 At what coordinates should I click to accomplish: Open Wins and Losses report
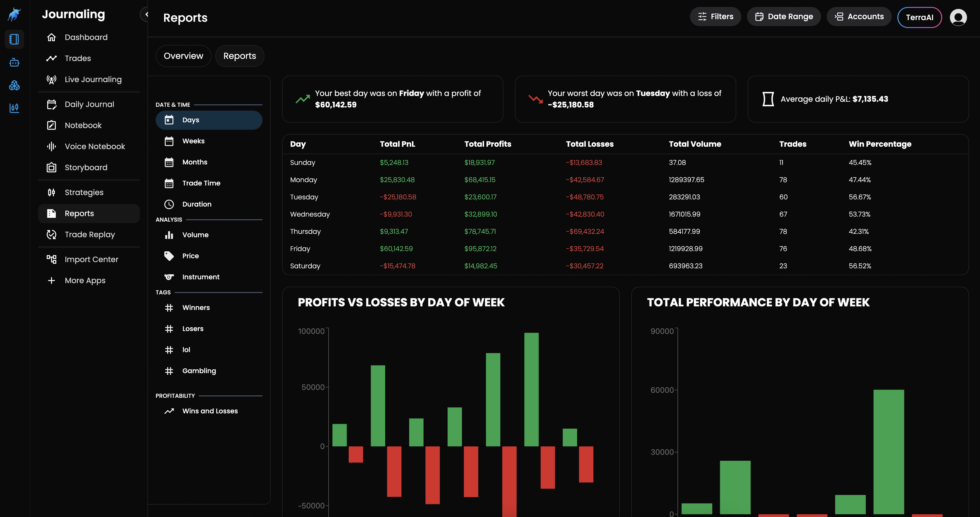(x=210, y=411)
